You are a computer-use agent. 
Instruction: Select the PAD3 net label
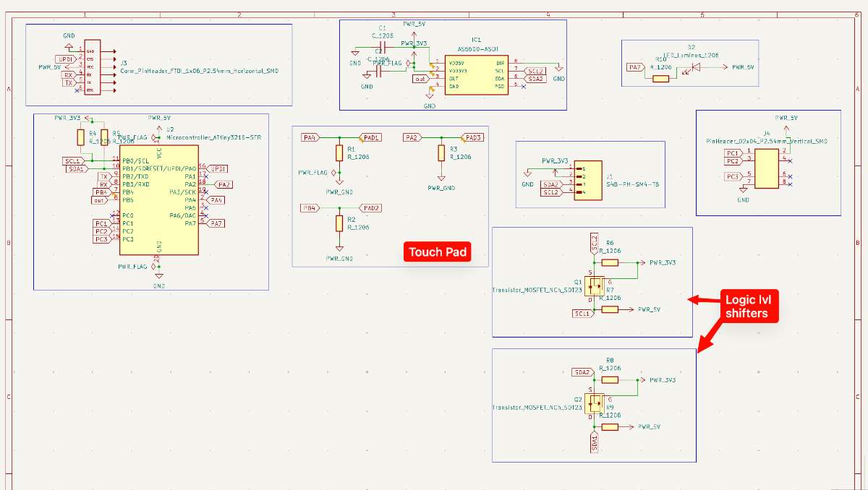coord(472,137)
